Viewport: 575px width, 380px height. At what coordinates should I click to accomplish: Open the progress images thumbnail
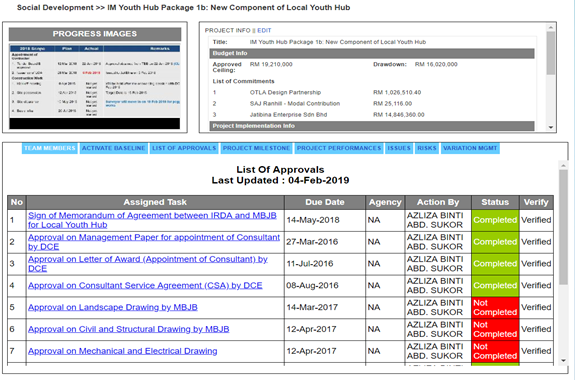coord(95,87)
